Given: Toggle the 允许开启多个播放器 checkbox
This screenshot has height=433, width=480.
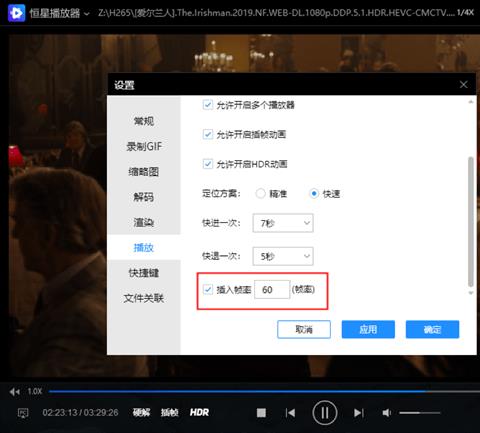Looking at the screenshot, I should (208, 105).
